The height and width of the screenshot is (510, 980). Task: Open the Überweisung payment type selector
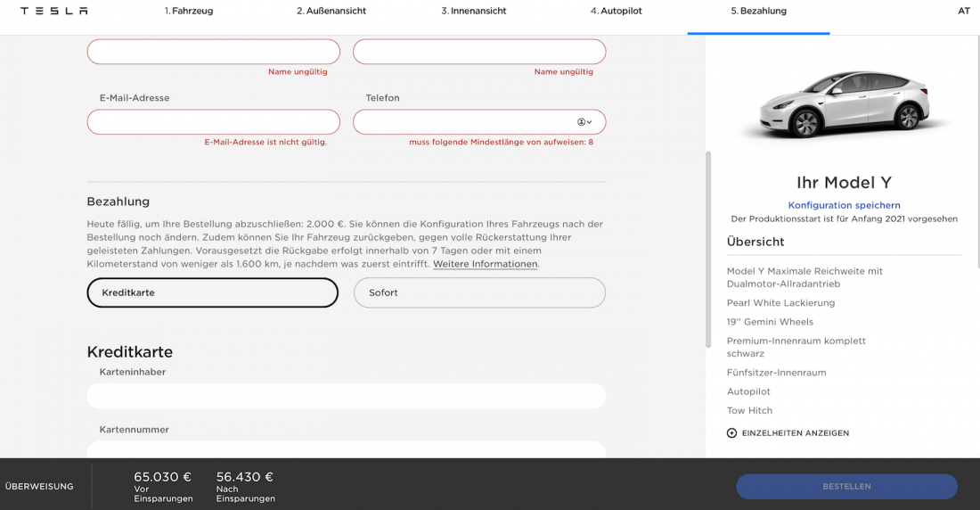click(39, 486)
